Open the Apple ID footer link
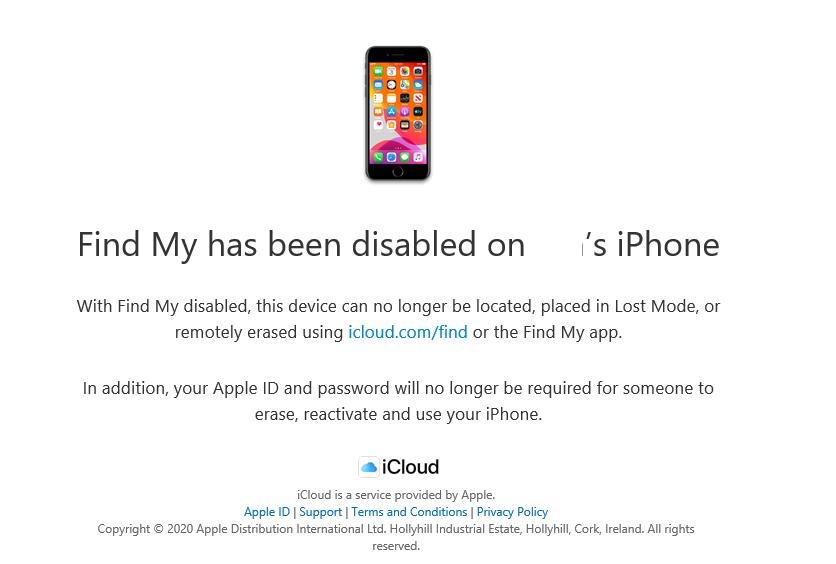This screenshot has width=836, height=564. 267,512
